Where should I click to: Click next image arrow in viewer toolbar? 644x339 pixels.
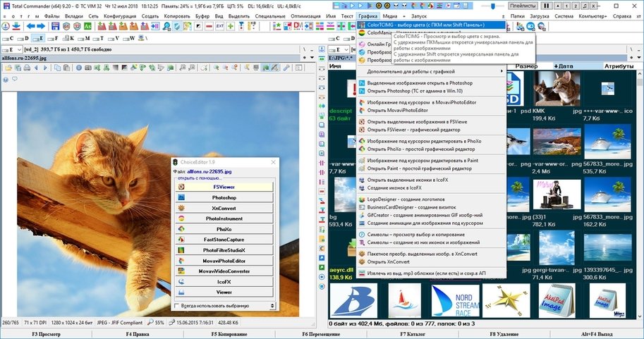[45, 68]
